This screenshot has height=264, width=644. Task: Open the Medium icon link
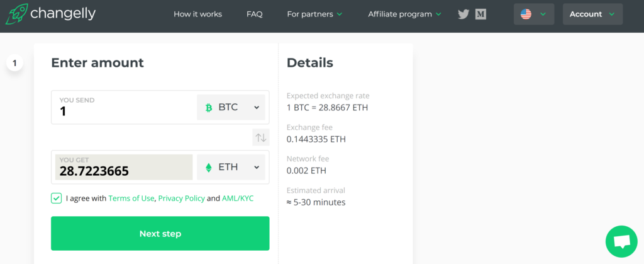pos(480,14)
